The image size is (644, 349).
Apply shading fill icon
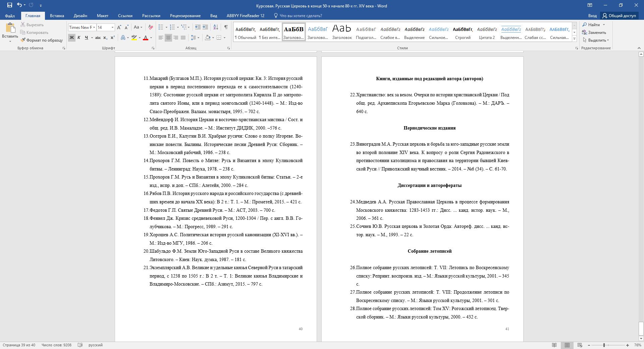coord(208,38)
